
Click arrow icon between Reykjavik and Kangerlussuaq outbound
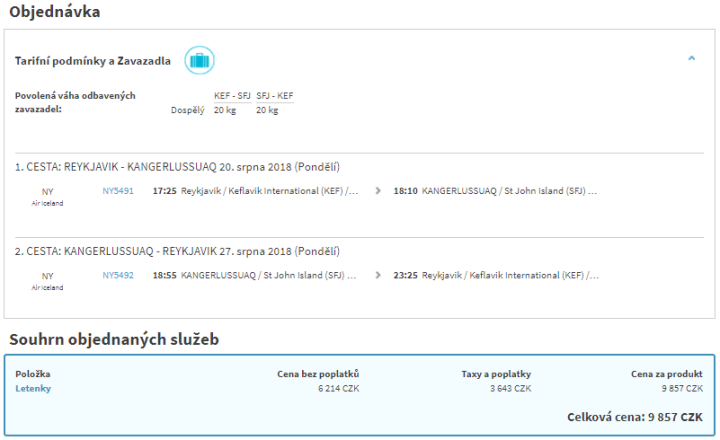pos(378,190)
